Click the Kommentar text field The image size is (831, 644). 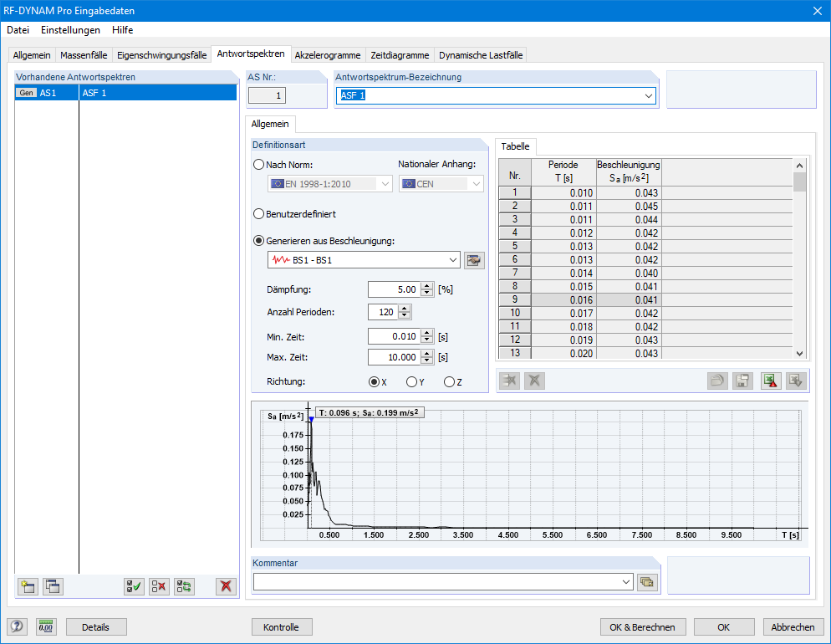point(438,582)
